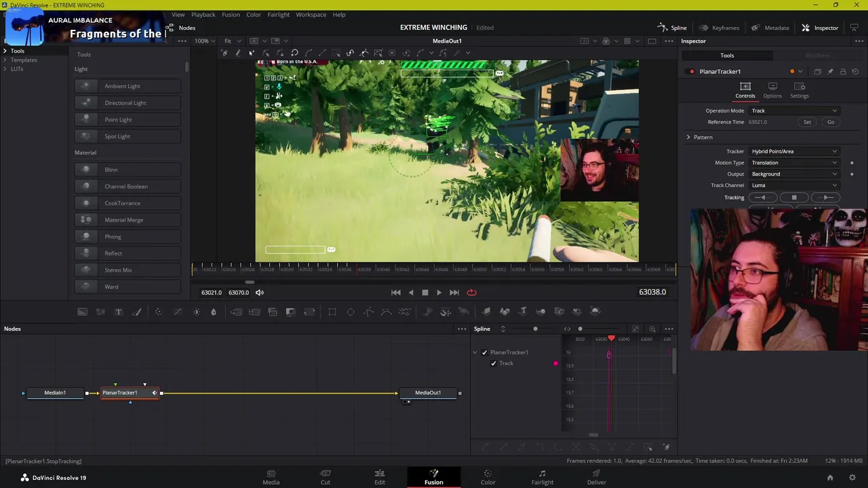The height and width of the screenshot is (488, 868).
Task: Add a Rectangle mask from the toolbar
Action: [332, 312]
